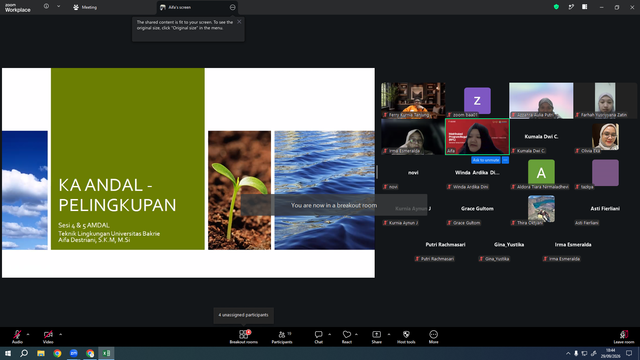Open Zoom app from taskbar

[x=73, y=353]
